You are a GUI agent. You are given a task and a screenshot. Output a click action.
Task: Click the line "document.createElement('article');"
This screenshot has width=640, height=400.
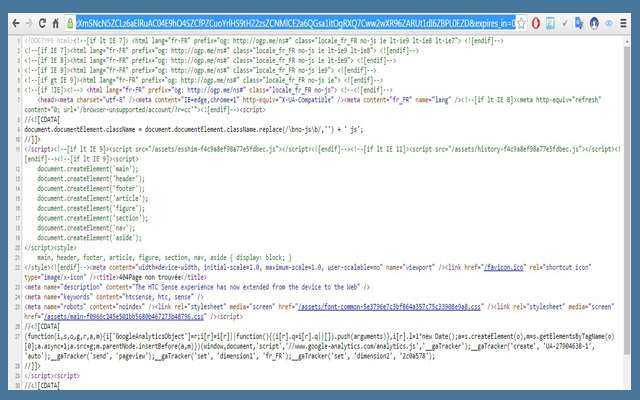pos(93,198)
